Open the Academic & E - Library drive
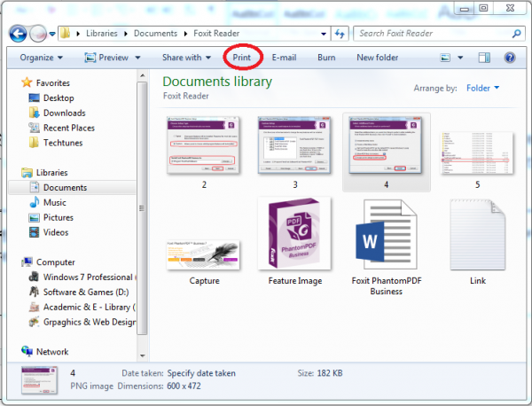 82,307
